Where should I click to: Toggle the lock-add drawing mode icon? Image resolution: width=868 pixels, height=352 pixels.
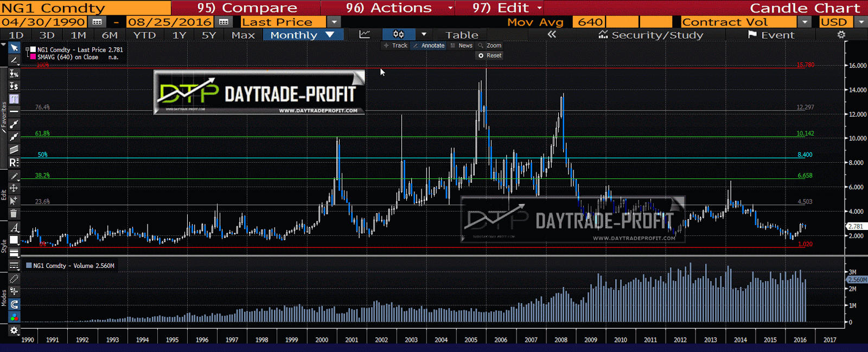point(14,291)
